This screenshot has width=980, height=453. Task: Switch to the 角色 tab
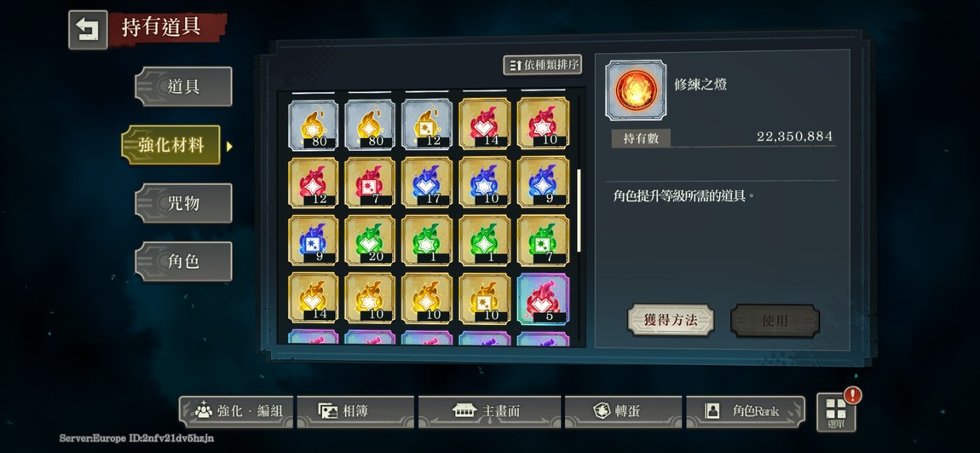pos(183,261)
